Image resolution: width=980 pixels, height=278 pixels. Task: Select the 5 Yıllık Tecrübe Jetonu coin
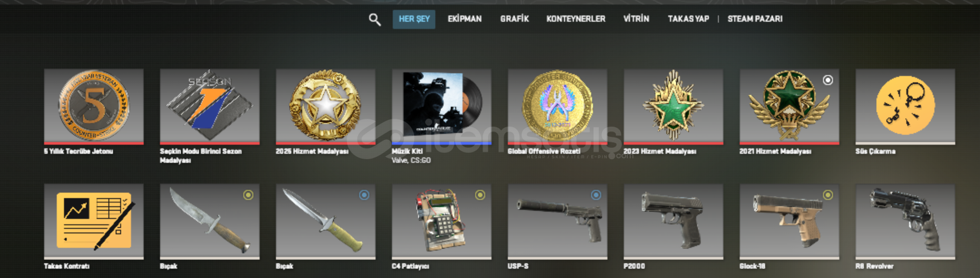coord(94,106)
